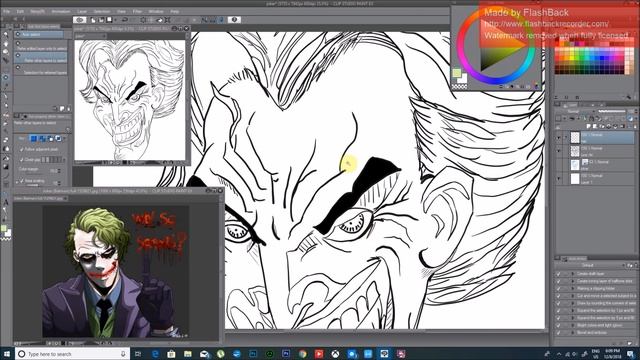Uncheck 'Making a clipping folder' auto action

(559, 288)
